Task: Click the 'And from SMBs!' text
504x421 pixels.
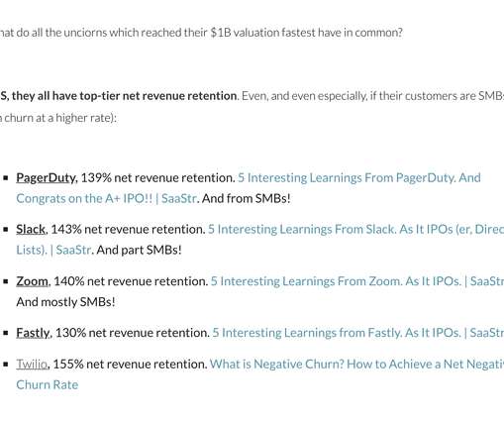Action: coord(247,198)
